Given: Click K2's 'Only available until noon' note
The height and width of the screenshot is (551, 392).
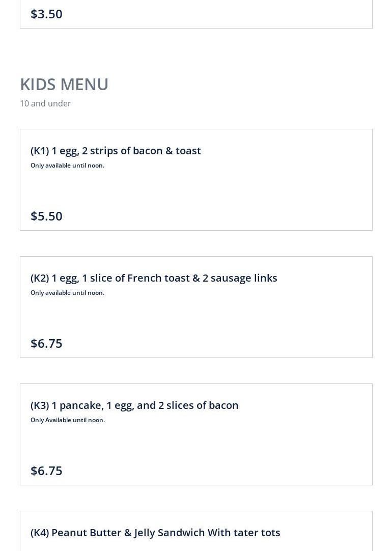Looking at the screenshot, I should 67,293.
